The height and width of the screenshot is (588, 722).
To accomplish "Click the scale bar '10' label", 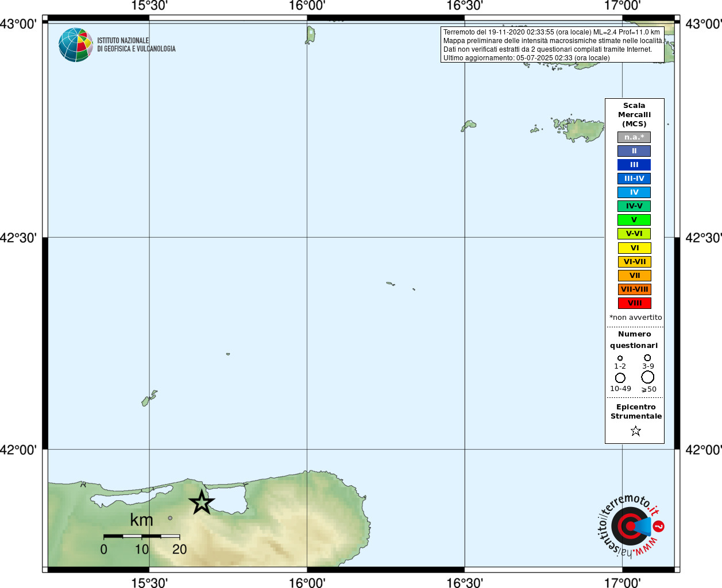I will [142, 550].
